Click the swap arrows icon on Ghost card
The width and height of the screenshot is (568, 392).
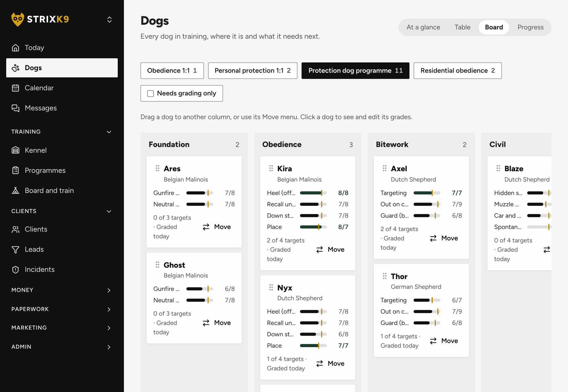(206, 323)
